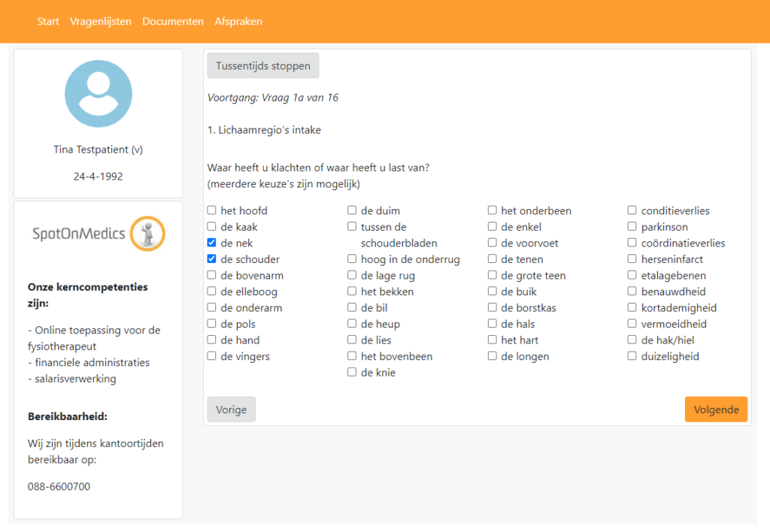
Task: Click the patient profile avatar icon
Action: point(98,94)
